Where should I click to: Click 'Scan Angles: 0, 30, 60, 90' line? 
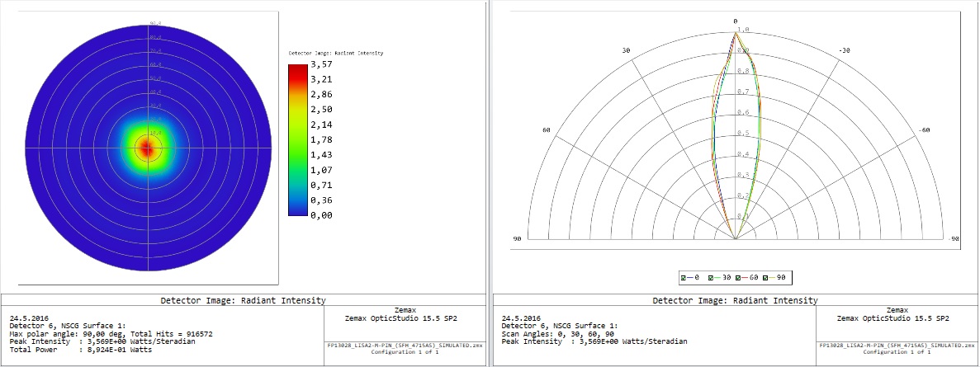[557, 334]
